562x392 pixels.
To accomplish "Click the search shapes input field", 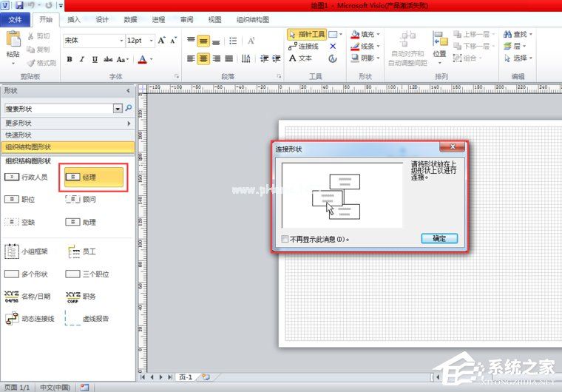I will point(59,109).
